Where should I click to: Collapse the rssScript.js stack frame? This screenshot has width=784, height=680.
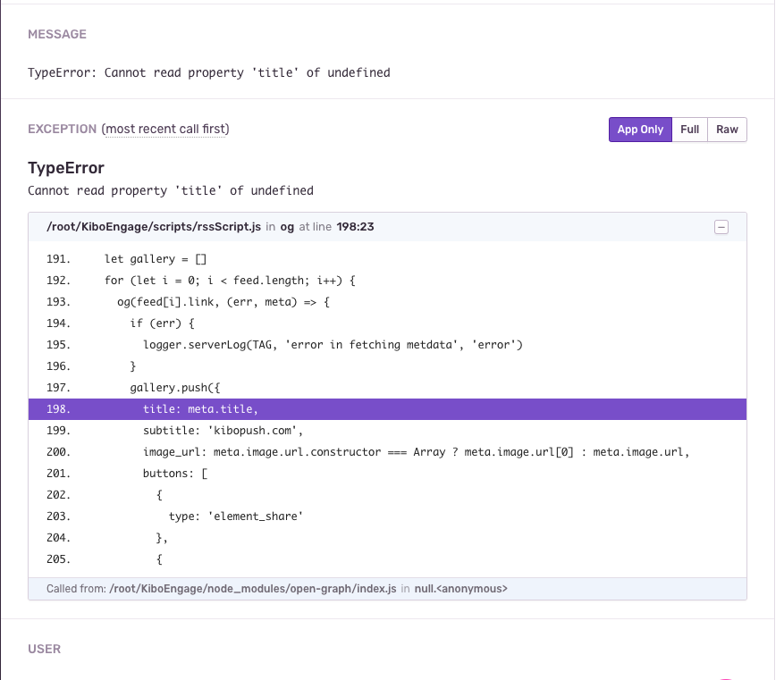tap(721, 227)
